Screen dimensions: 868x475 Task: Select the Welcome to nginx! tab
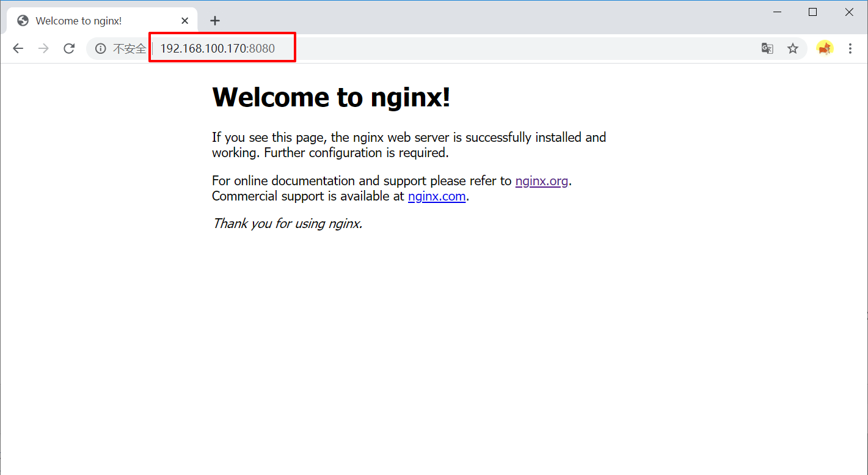(102, 21)
